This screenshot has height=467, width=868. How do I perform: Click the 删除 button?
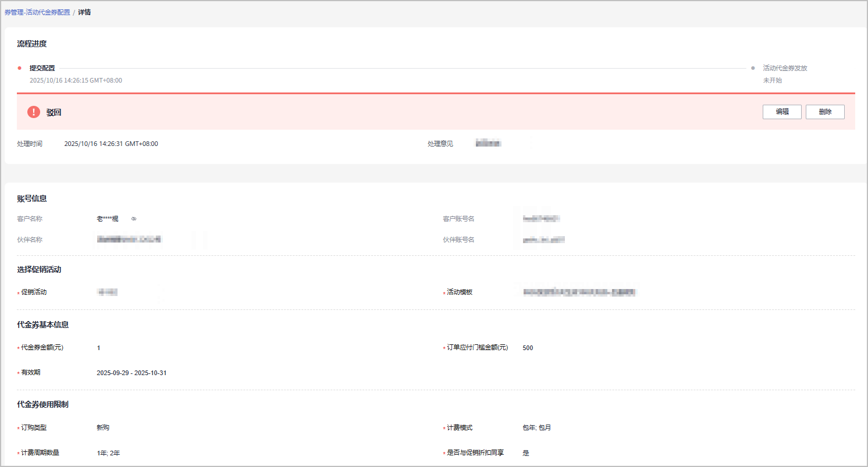tap(825, 112)
